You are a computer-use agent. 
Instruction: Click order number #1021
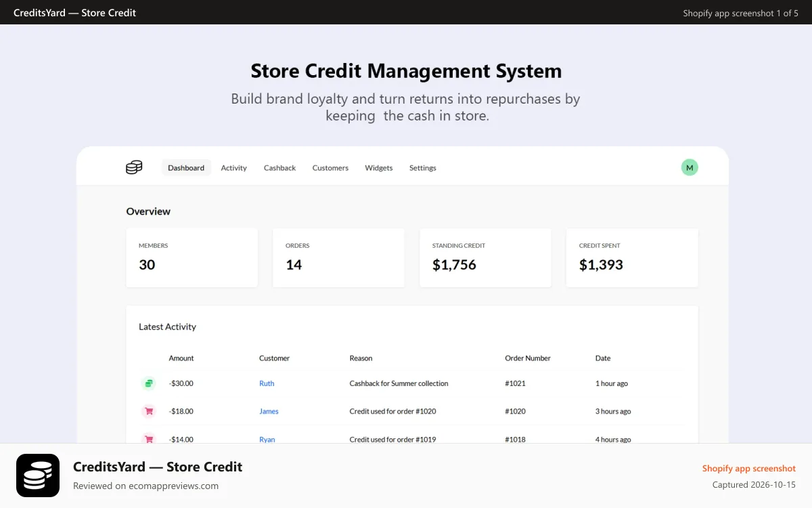(x=515, y=383)
